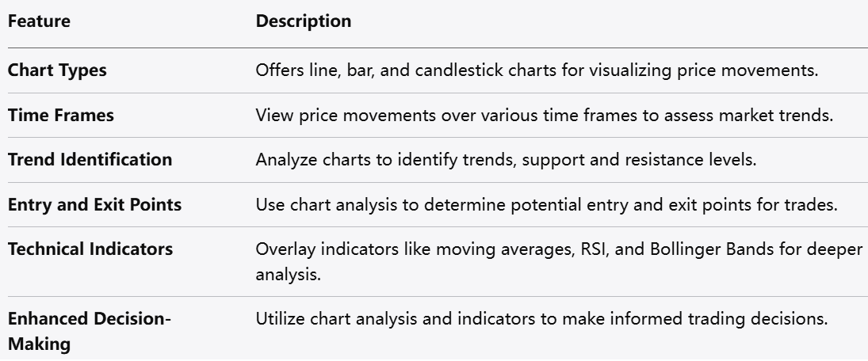The height and width of the screenshot is (361, 868).
Task: Click the Trend Identification description sentence
Action: click(x=505, y=159)
